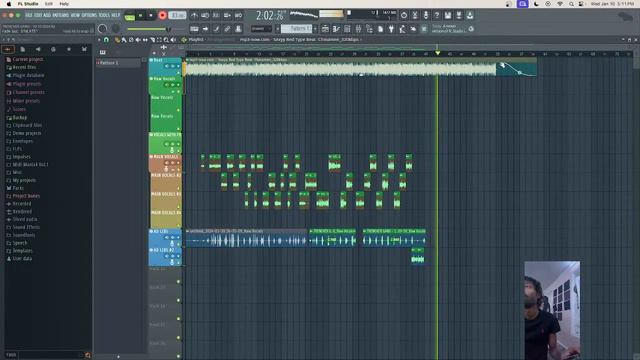640x360 pixels.
Task: Select Pattern 1 in the picker panel
Action: point(118,62)
